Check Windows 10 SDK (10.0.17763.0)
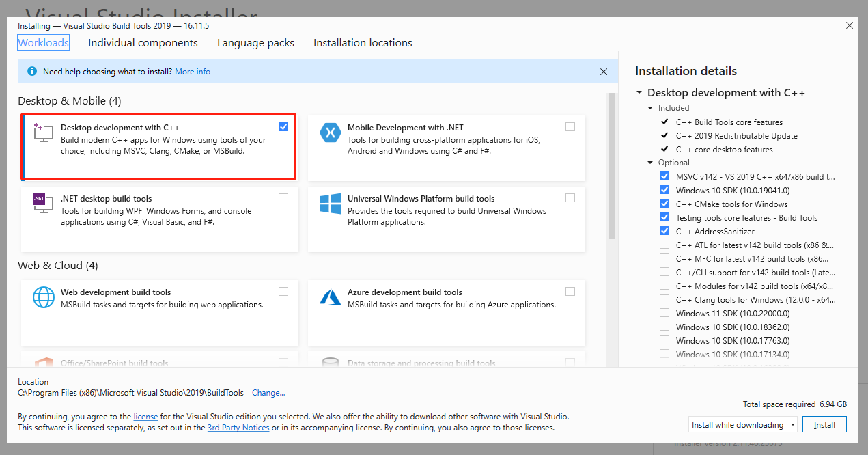868x455 pixels. tap(664, 340)
